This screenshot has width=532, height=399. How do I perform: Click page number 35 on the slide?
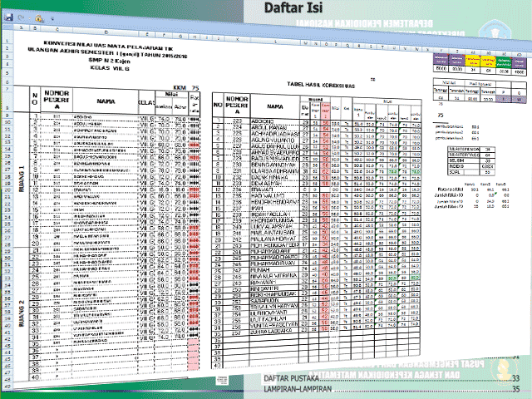pyautogui.click(x=515, y=389)
